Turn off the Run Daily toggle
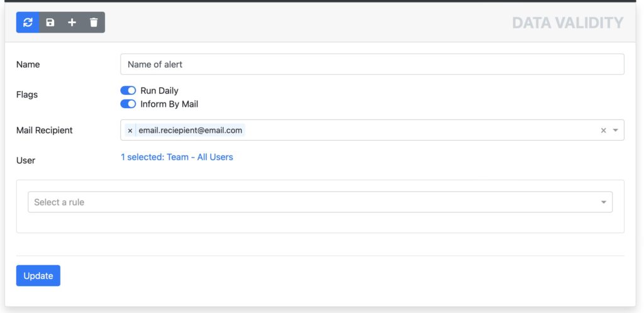 tap(128, 91)
